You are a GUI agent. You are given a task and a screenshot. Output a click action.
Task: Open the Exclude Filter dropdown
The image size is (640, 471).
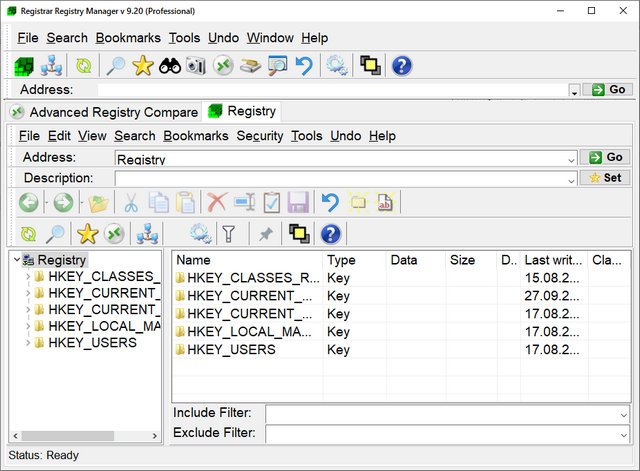(623, 434)
